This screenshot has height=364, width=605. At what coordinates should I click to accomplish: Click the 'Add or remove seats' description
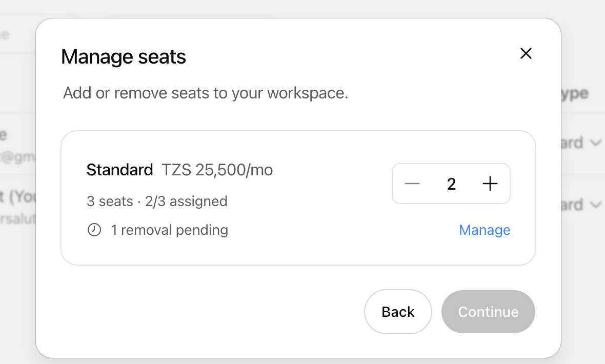click(206, 93)
